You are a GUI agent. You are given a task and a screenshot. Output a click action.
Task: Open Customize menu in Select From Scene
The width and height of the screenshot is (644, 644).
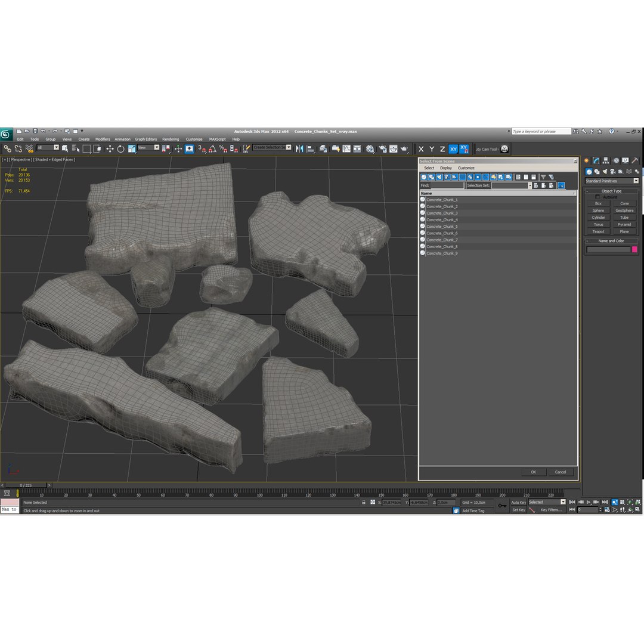[466, 168]
